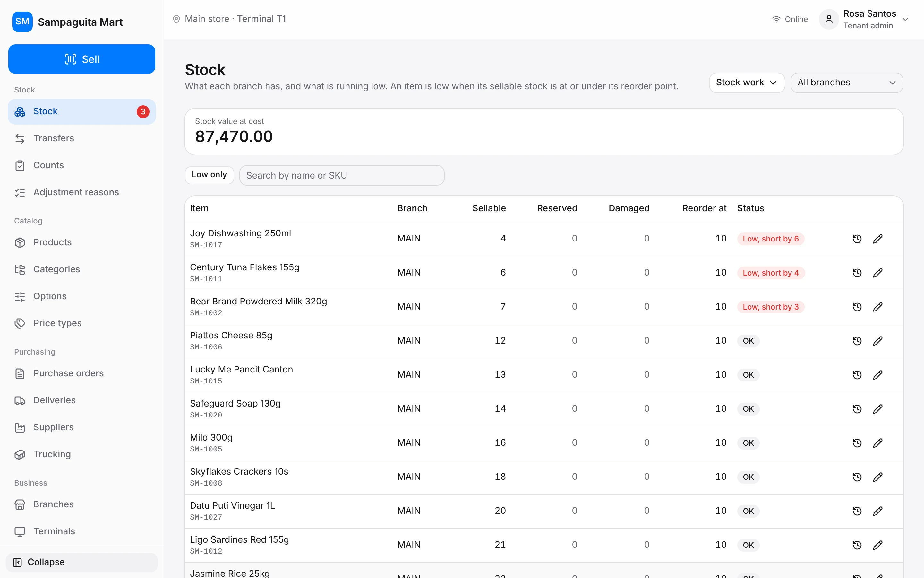Edit stock for Joy Dishwashing 250ml
The width and height of the screenshot is (924, 578).
coord(877,239)
